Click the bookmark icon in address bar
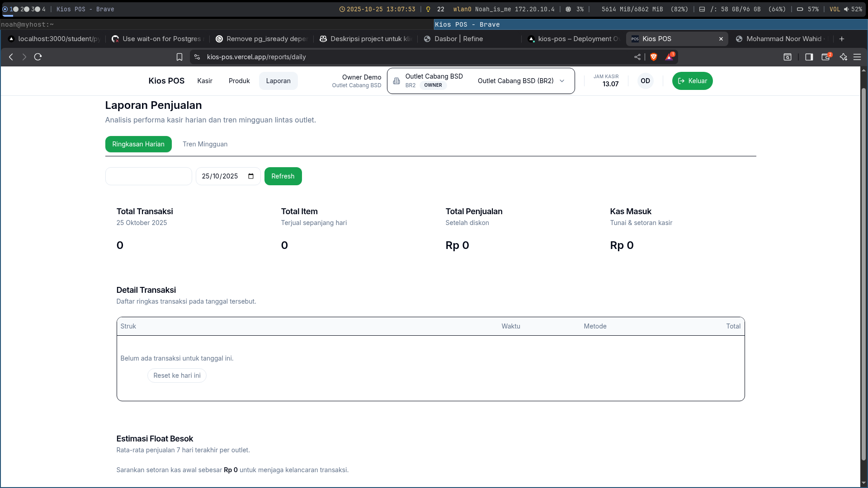The height and width of the screenshot is (488, 868). [x=179, y=57]
